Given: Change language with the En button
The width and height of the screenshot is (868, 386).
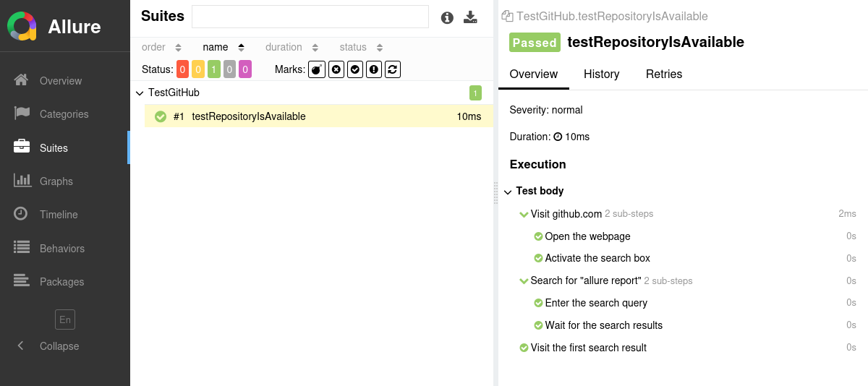Looking at the screenshot, I should coord(65,319).
